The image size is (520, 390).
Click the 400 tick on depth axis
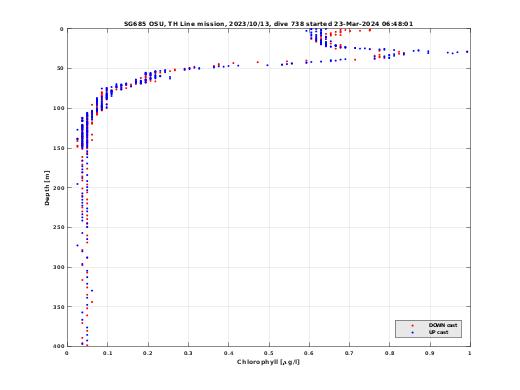coord(58,346)
